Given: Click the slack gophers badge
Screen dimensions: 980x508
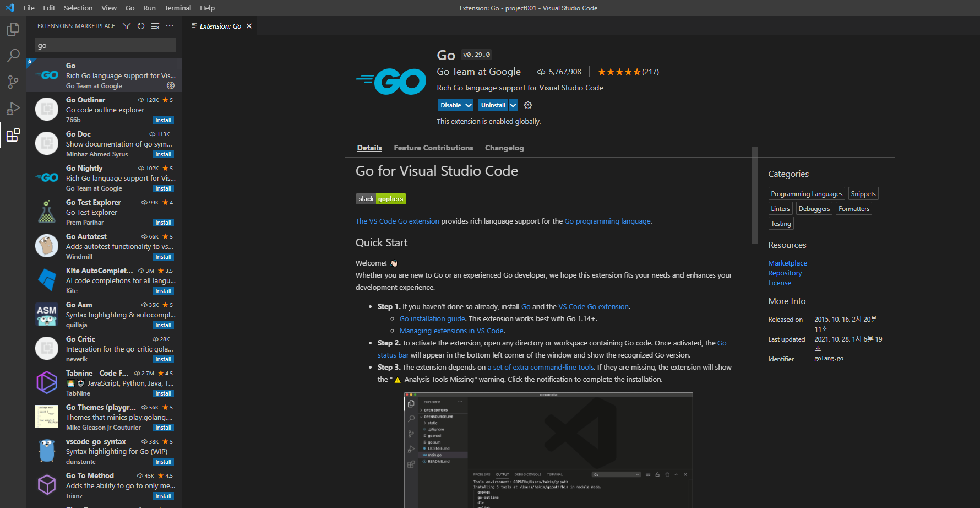Looking at the screenshot, I should [x=381, y=199].
